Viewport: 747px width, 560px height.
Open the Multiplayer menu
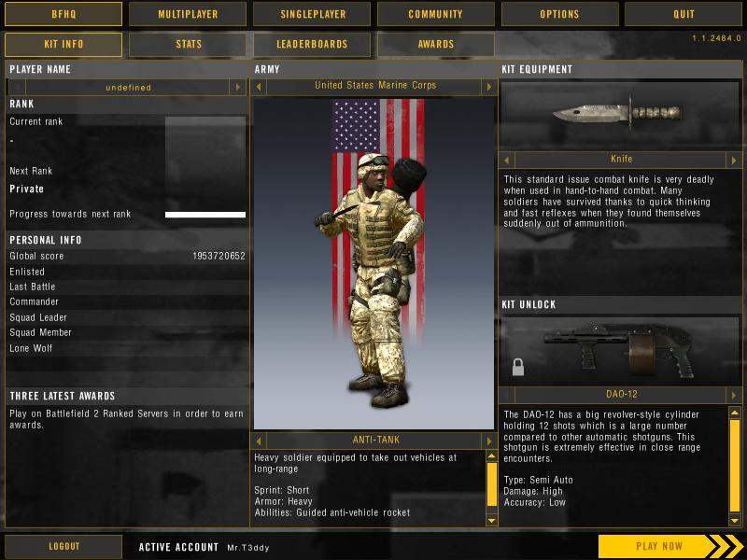(x=188, y=14)
